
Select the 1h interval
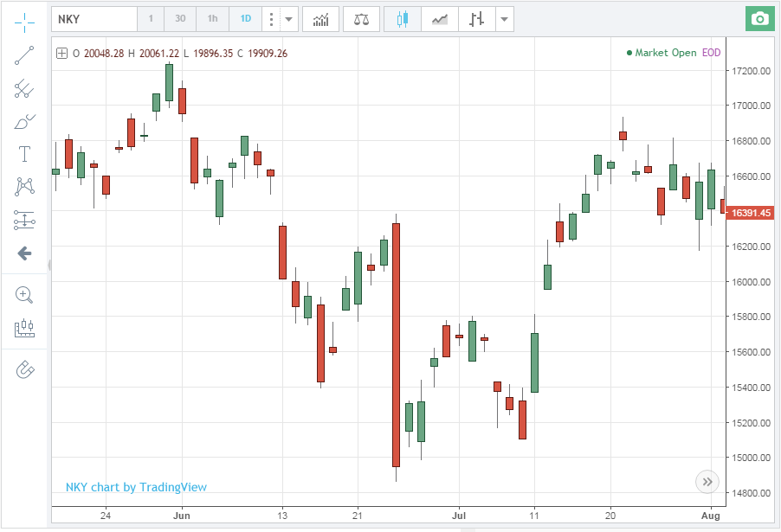tap(213, 19)
